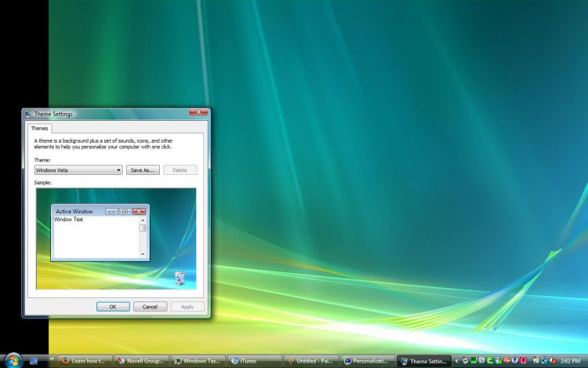Click the blue person messenger tray icon
The width and height of the screenshot is (588, 368).
[x=499, y=360]
